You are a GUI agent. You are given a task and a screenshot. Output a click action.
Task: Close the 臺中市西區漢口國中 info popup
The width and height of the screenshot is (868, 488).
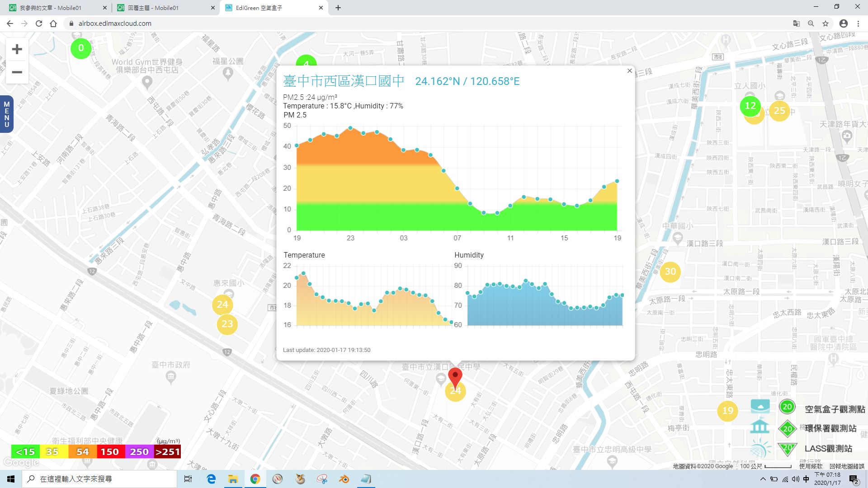click(630, 71)
